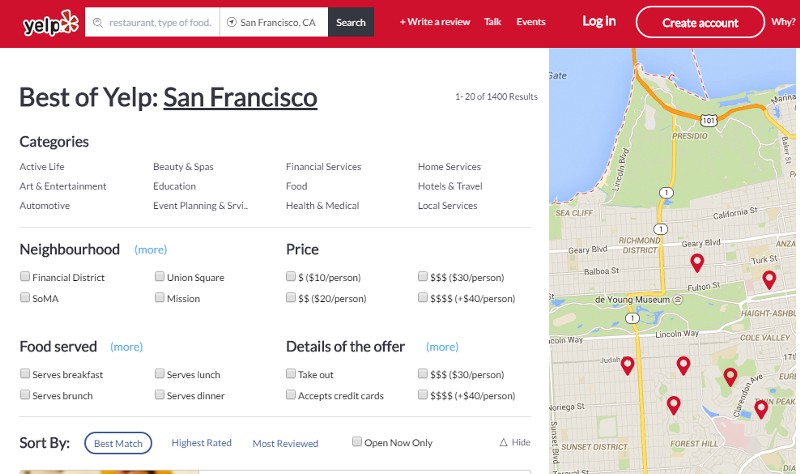Expand more Neighbourhood options
Screen dimensions: 800x474
pyautogui.click(x=151, y=250)
